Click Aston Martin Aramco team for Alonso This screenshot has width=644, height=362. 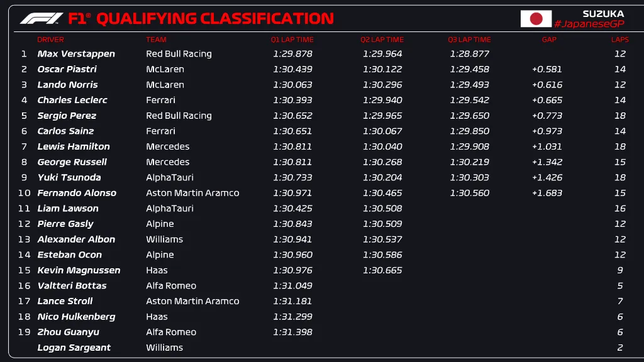pyautogui.click(x=192, y=193)
